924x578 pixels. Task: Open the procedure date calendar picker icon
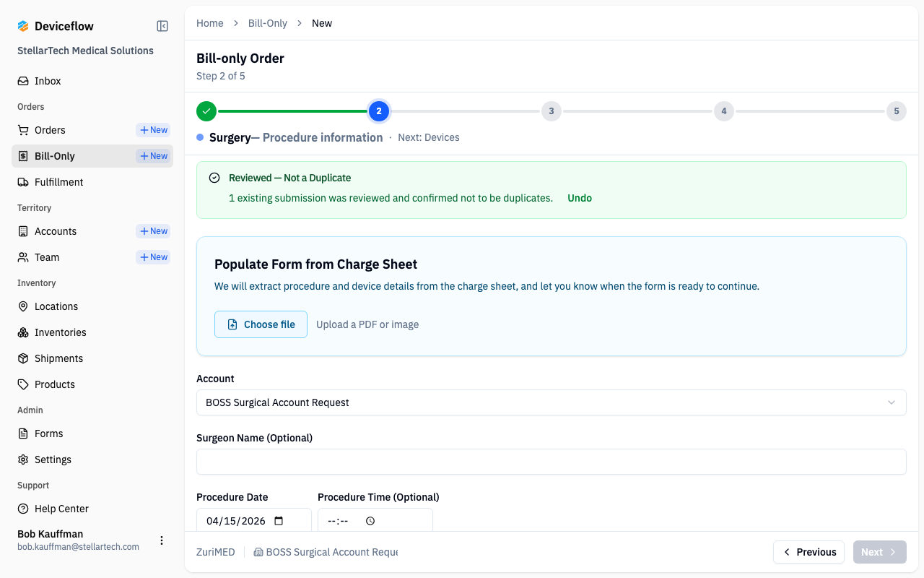point(279,521)
